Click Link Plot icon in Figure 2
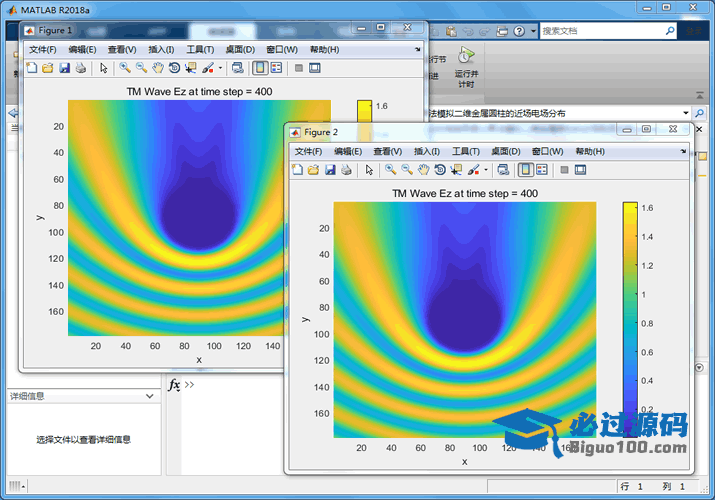The width and height of the screenshot is (715, 500). (503, 170)
